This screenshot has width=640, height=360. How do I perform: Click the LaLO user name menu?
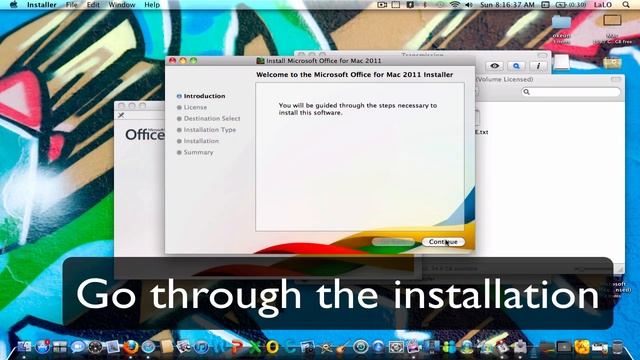(603, 5)
